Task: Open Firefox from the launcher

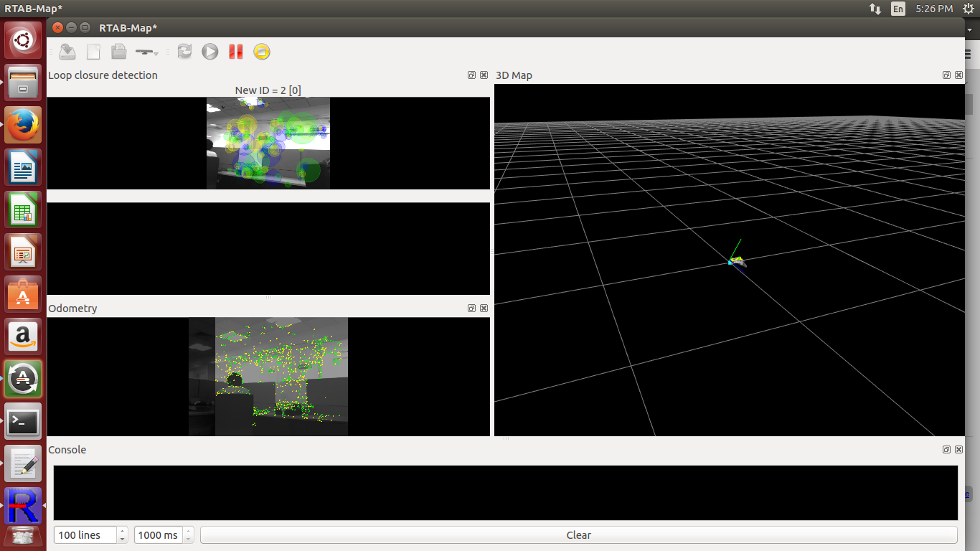Action: pyautogui.click(x=23, y=126)
